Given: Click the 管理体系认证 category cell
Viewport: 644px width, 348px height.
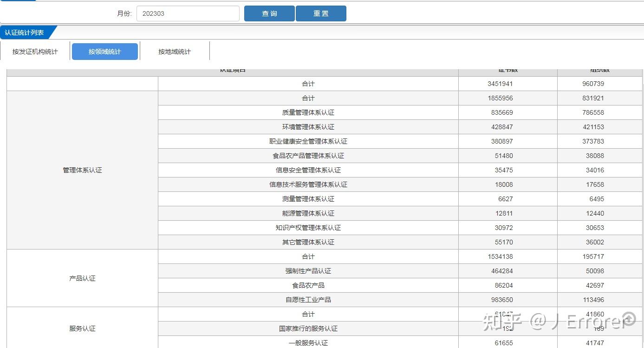Looking at the screenshot, I should point(82,170).
